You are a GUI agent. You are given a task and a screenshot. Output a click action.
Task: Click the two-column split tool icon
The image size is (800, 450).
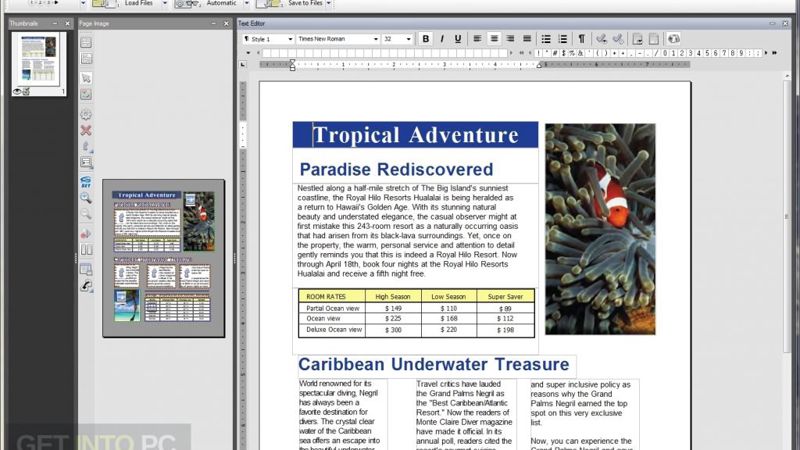click(x=86, y=250)
